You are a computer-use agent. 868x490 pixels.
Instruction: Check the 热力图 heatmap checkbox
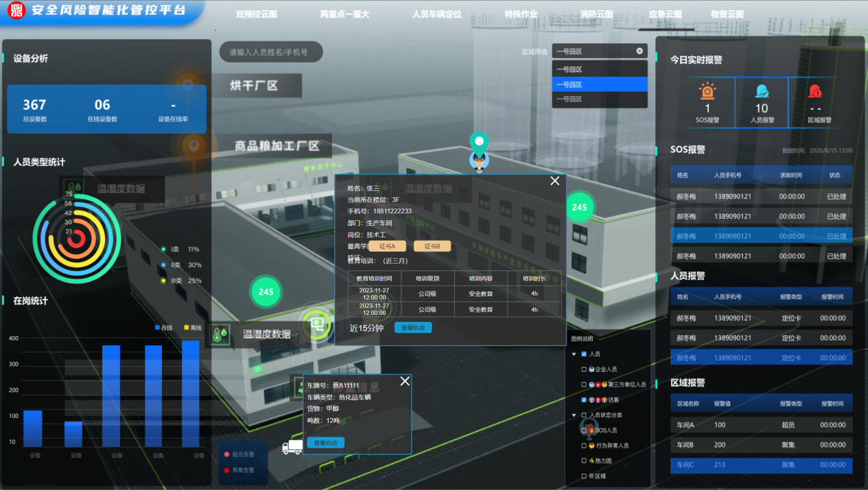click(x=584, y=460)
